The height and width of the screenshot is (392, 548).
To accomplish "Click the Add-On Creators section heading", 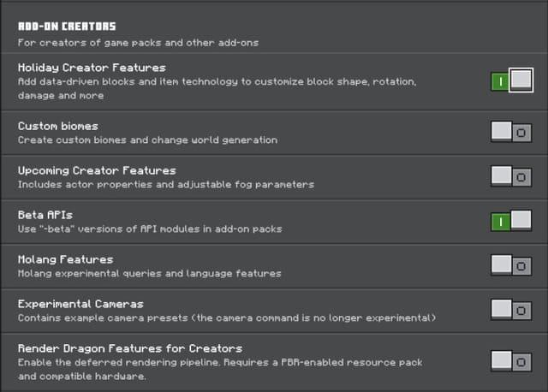I will pos(67,27).
